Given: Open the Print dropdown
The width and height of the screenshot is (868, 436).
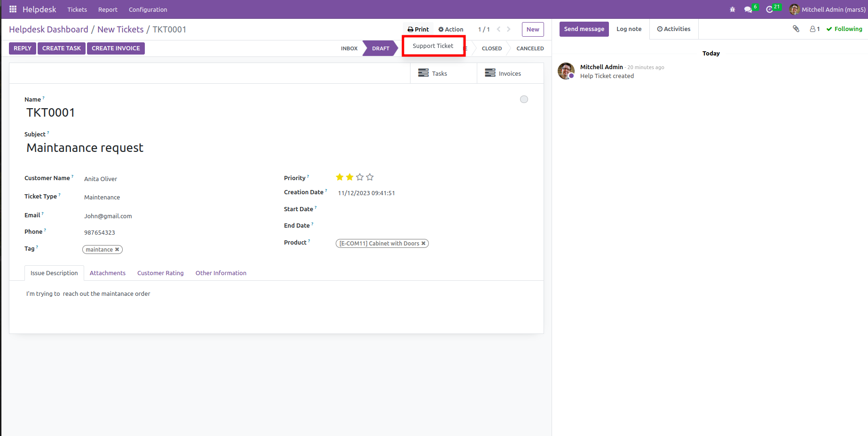Looking at the screenshot, I should point(418,29).
